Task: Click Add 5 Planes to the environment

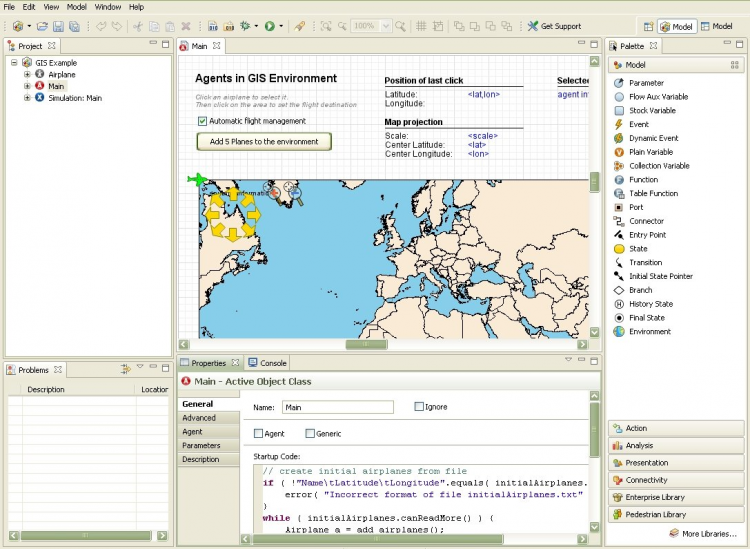Action: pos(264,142)
